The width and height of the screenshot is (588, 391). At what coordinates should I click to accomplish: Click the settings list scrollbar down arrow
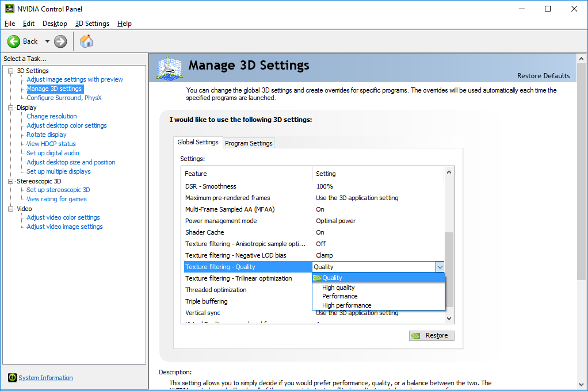(x=449, y=319)
